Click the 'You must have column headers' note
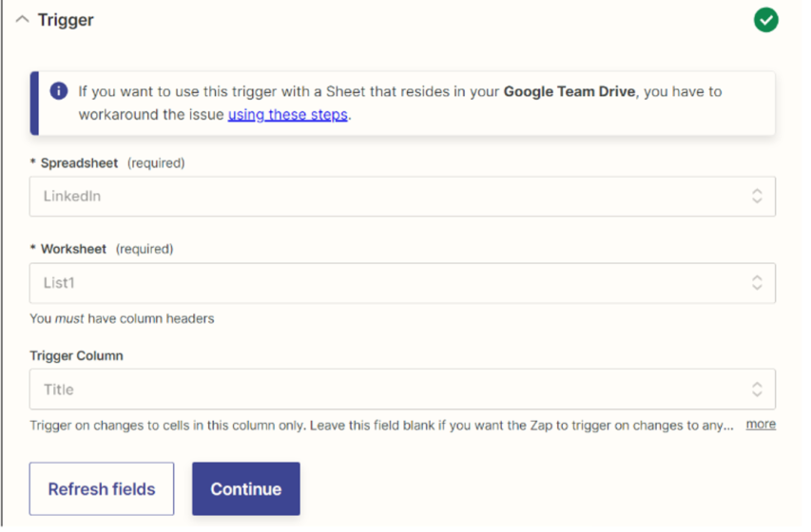811x532 pixels. click(x=122, y=318)
